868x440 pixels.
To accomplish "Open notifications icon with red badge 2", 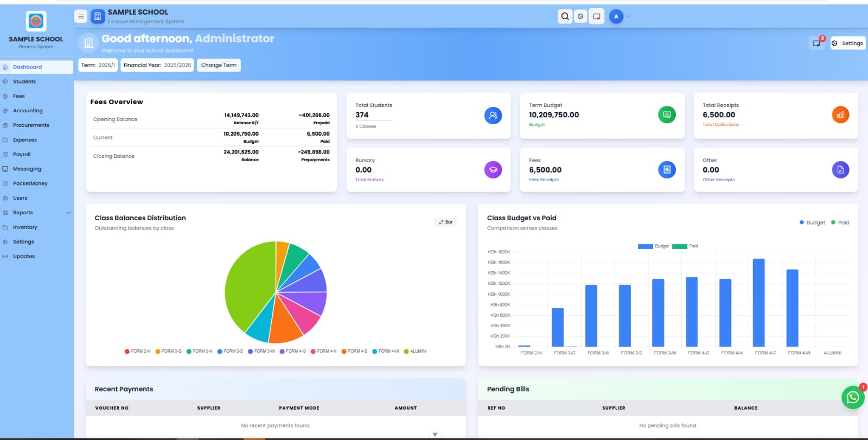I will 816,43.
